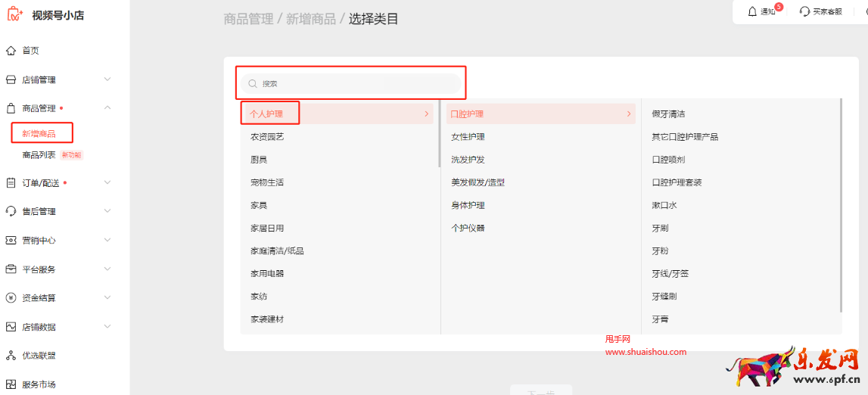Image resolution: width=868 pixels, height=395 pixels.
Task: Pick 牙刷 in the third category column
Action: [660, 228]
